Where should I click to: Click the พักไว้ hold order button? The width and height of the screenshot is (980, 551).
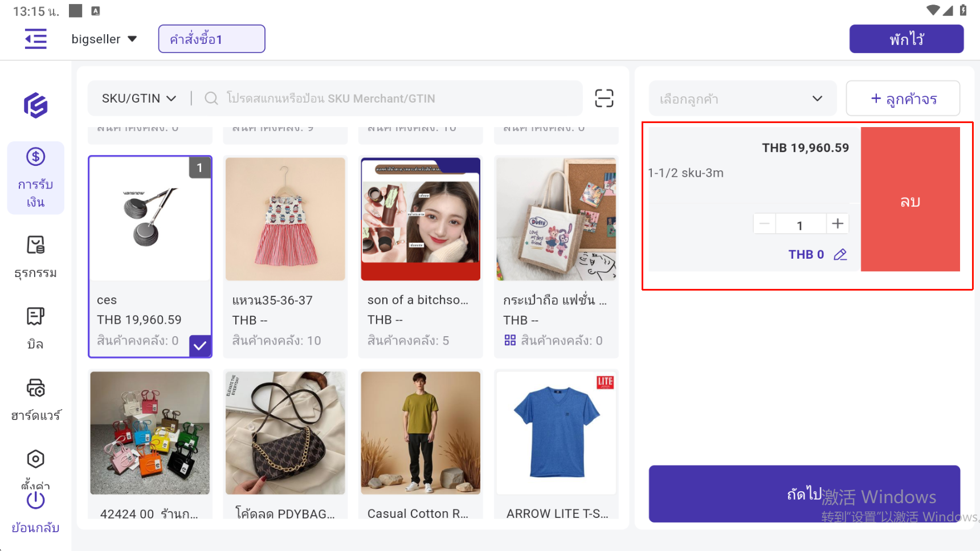pos(906,39)
